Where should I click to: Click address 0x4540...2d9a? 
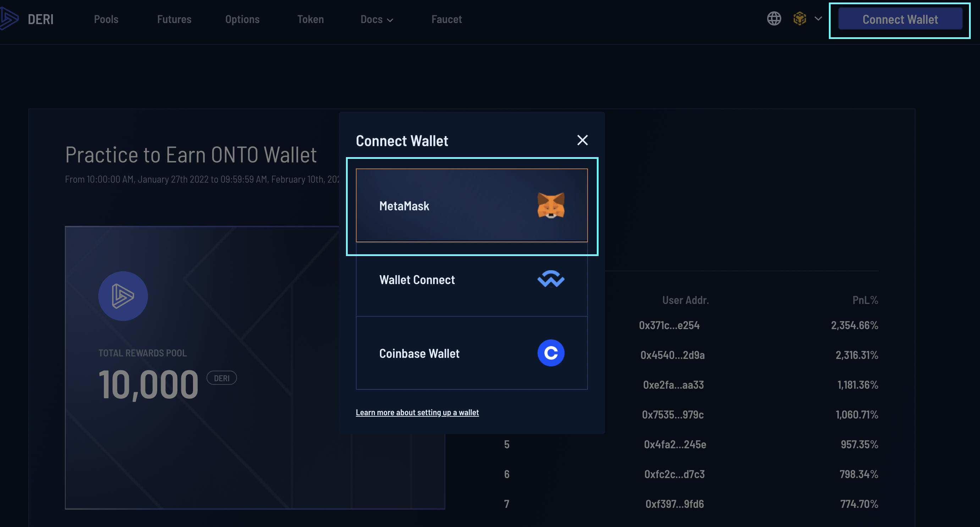672,355
